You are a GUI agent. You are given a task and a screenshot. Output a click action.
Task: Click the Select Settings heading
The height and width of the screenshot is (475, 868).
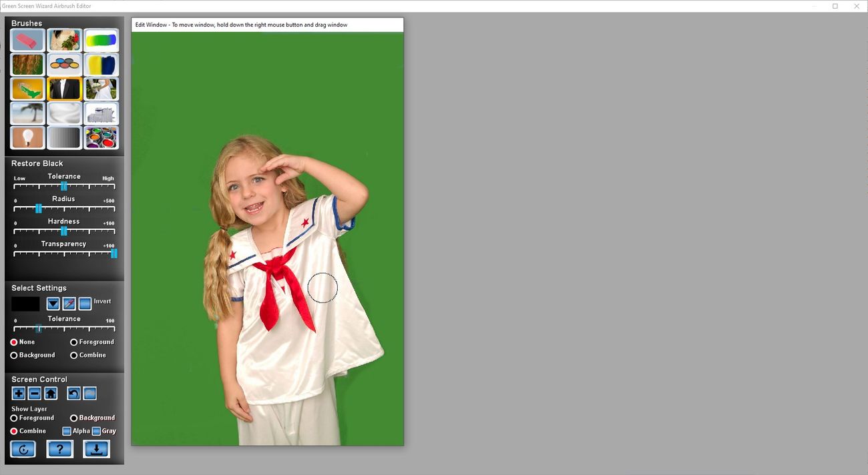[39, 288]
